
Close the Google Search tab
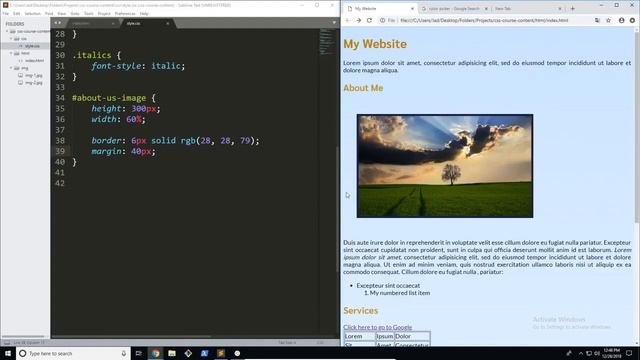pyautogui.click(x=486, y=9)
